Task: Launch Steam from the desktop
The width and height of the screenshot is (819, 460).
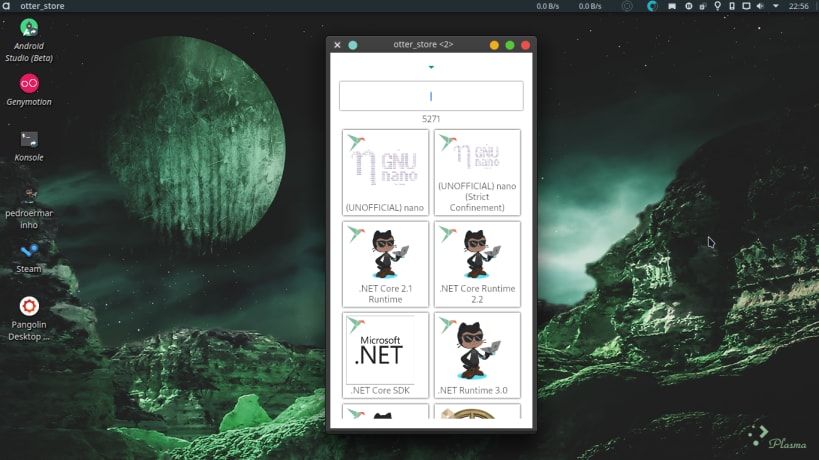Action: point(29,257)
